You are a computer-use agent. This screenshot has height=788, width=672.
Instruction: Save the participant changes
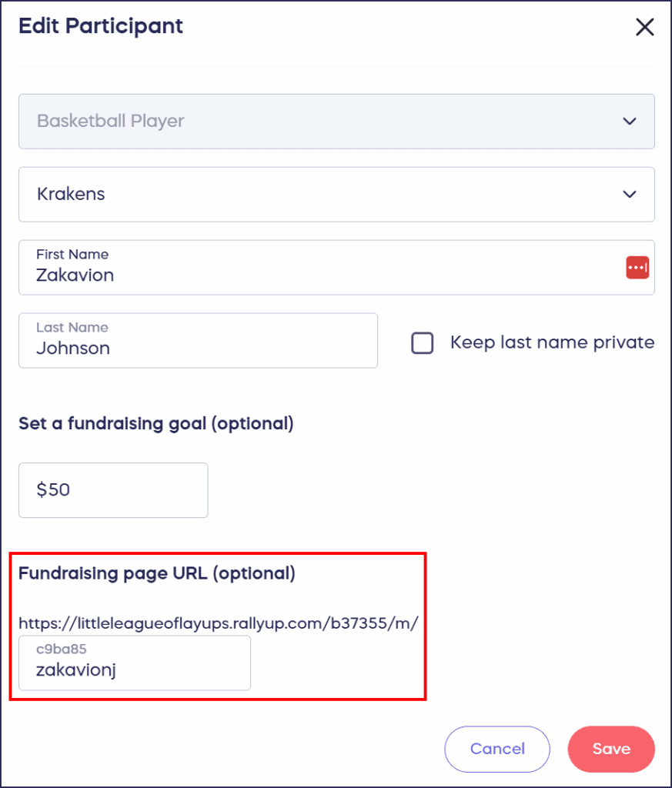[x=611, y=749]
